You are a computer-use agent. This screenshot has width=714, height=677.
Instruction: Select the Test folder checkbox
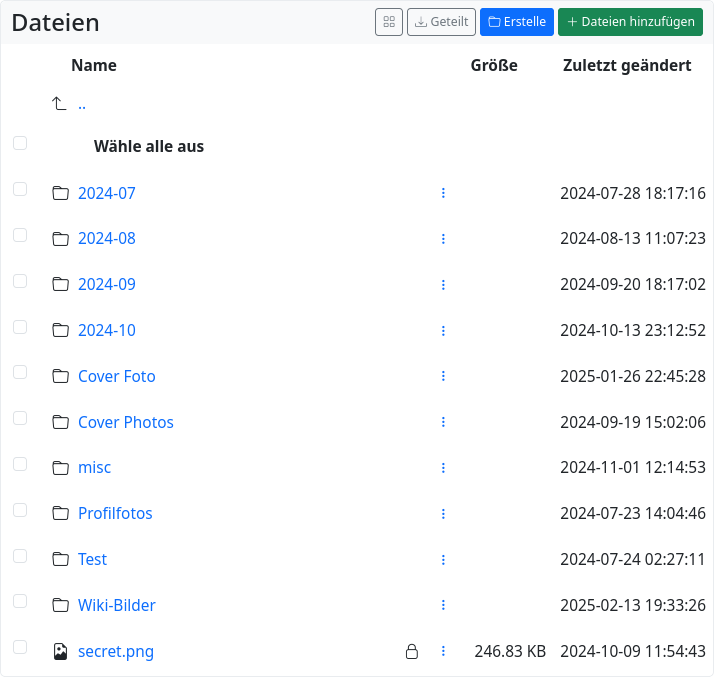(20, 556)
